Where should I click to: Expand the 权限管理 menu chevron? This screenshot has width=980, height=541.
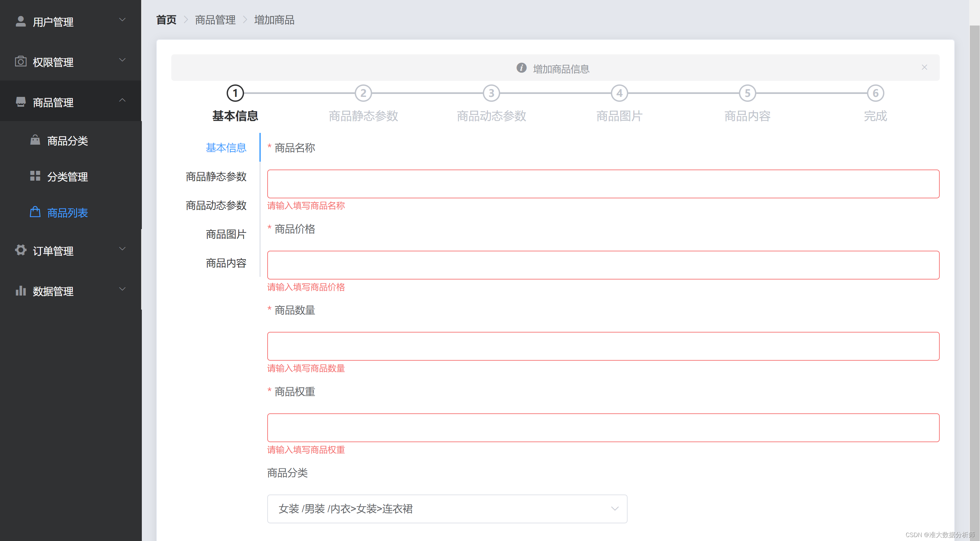click(122, 60)
